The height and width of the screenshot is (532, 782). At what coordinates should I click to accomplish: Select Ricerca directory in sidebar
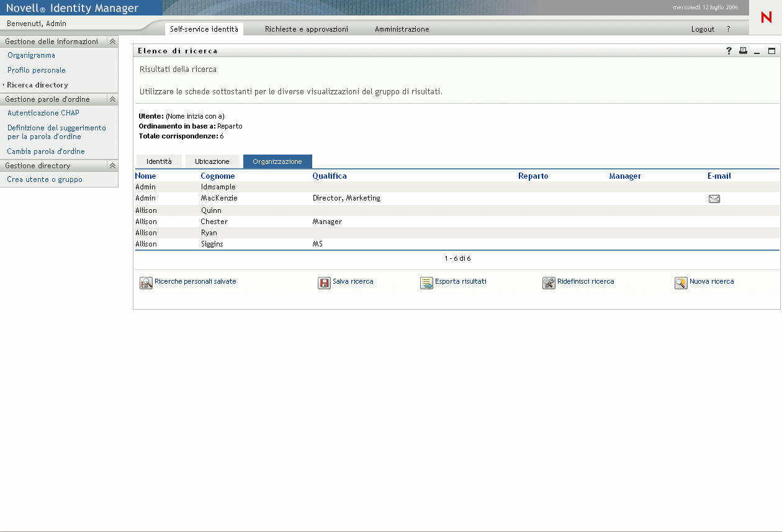click(x=37, y=85)
